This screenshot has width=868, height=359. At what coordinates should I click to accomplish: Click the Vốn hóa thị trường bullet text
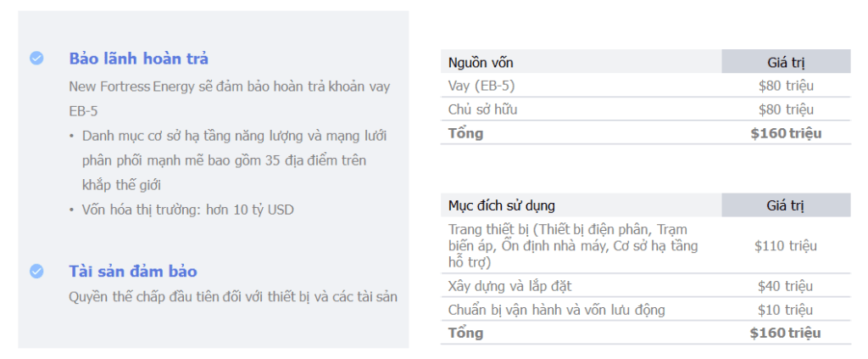pyautogui.click(x=187, y=210)
